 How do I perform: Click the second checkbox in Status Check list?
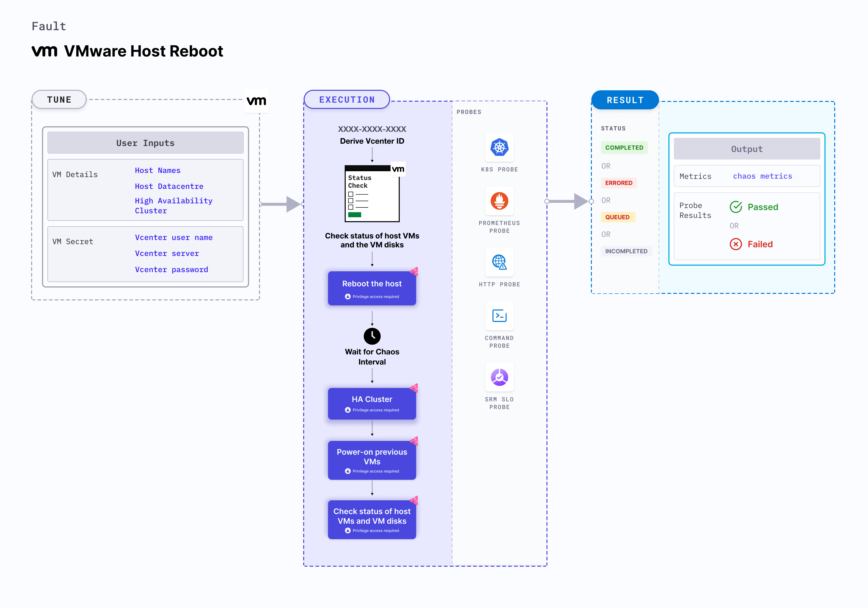point(351,201)
